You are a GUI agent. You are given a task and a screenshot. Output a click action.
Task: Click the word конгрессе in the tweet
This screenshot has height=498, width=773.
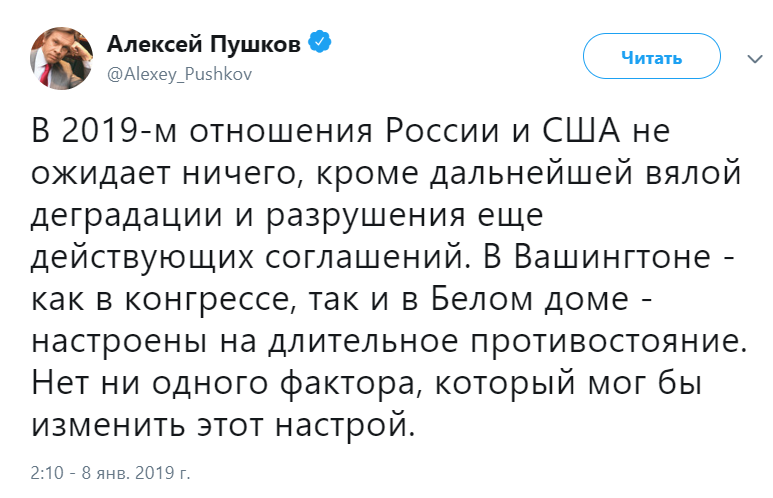pyautogui.click(x=206, y=300)
